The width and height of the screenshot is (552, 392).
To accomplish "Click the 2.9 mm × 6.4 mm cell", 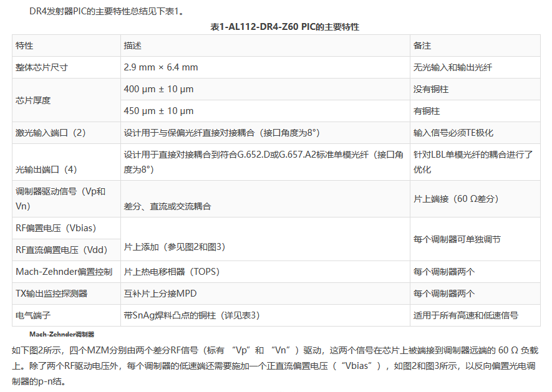I will pos(161,67).
